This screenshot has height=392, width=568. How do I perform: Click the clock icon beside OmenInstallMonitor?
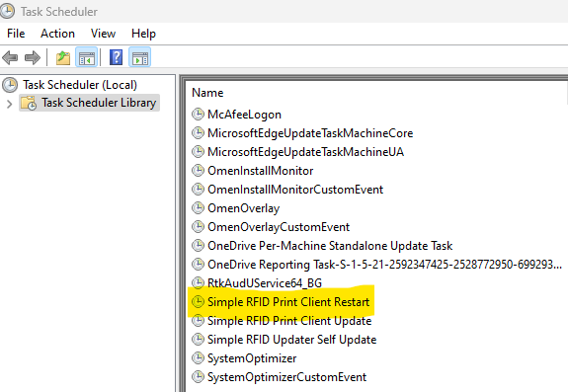[x=198, y=171]
